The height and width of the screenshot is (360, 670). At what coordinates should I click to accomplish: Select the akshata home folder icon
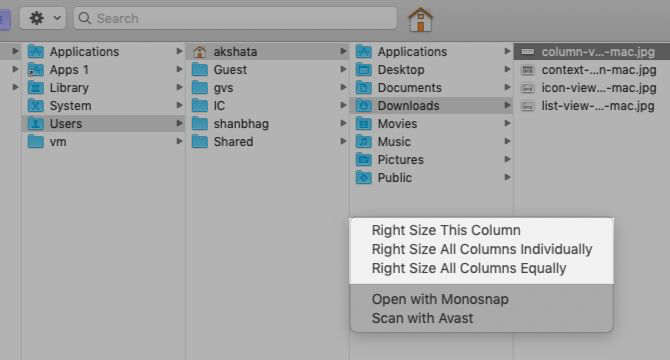tap(200, 52)
